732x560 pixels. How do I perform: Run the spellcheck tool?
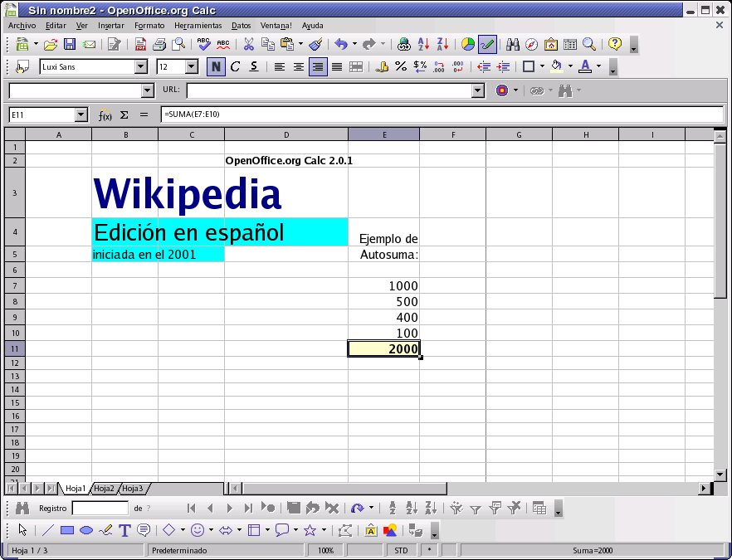pyautogui.click(x=203, y=44)
